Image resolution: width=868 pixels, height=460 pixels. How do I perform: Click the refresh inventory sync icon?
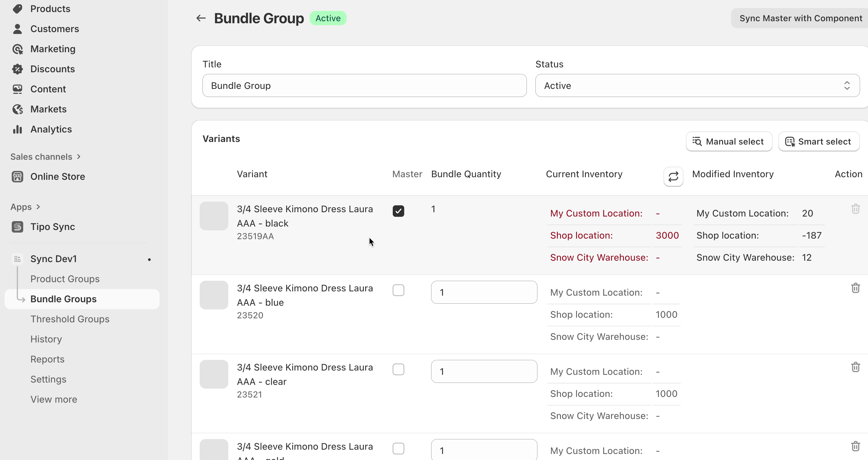point(673,176)
